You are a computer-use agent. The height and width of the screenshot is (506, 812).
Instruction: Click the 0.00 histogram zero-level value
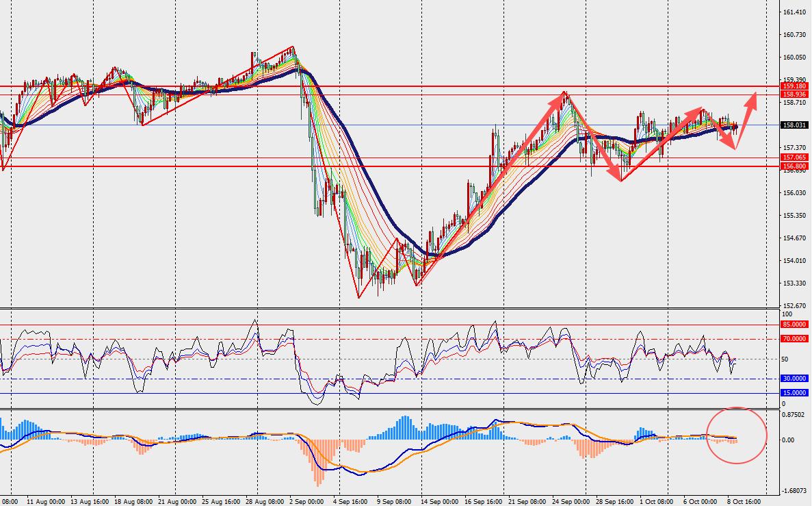[x=787, y=440]
